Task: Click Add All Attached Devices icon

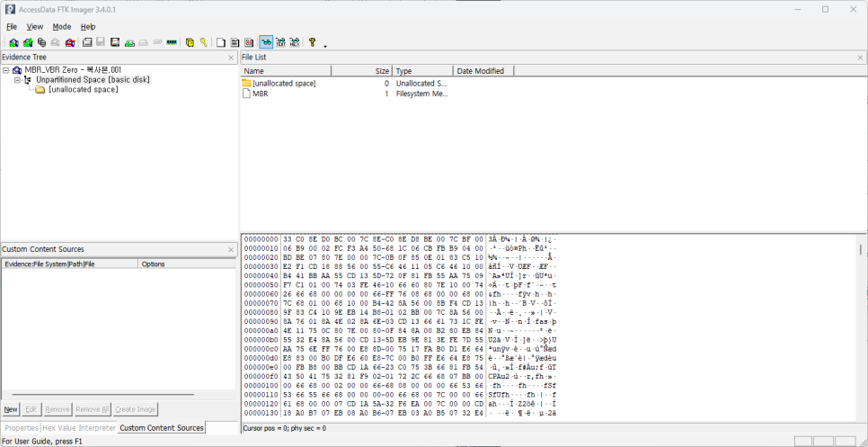Action: (28, 42)
